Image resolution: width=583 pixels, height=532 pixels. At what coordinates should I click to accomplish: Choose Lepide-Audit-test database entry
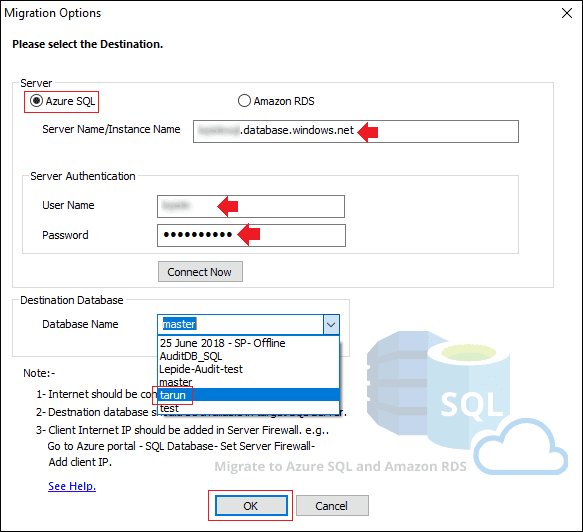248,369
